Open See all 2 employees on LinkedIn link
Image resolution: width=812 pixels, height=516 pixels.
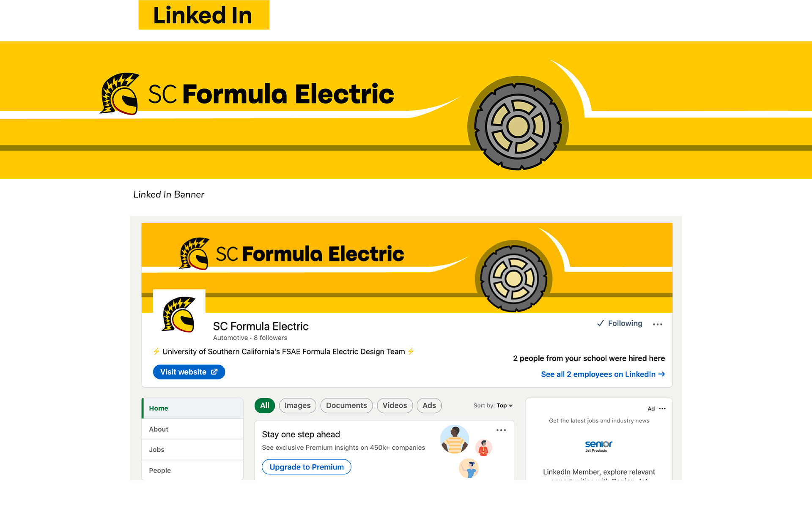tap(603, 374)
